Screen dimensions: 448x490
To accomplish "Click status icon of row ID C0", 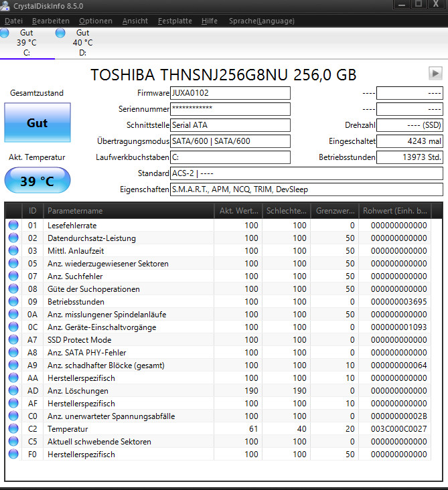I will coord(13,416).
